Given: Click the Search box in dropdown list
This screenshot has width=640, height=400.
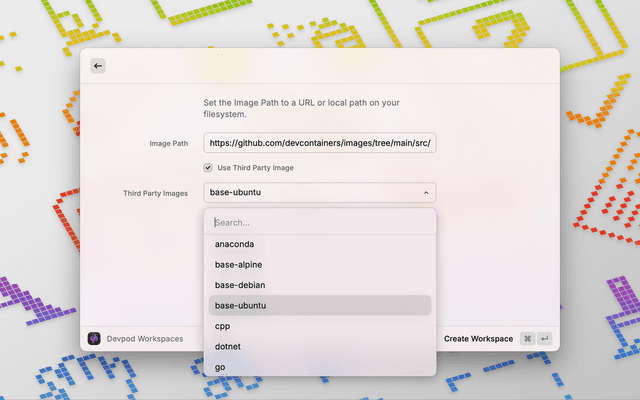Looking at the screenshot, I should (319, 222).
